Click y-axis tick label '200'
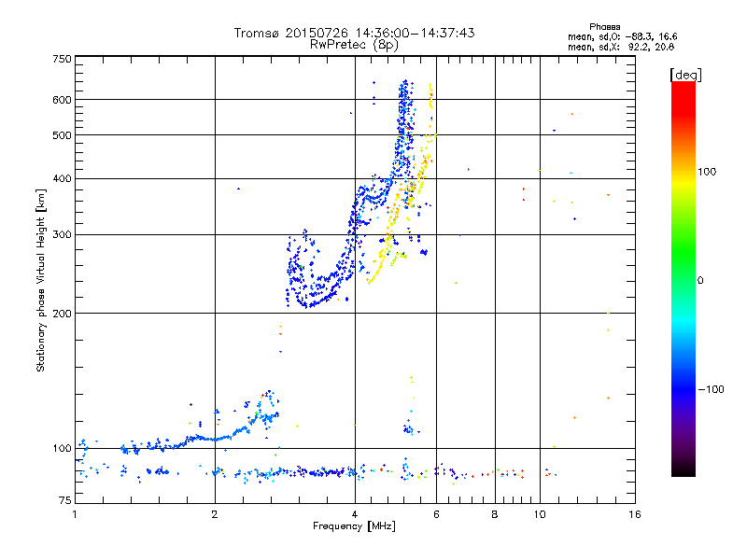This screenshot has height=560, width=747. (x=62, y=314)
